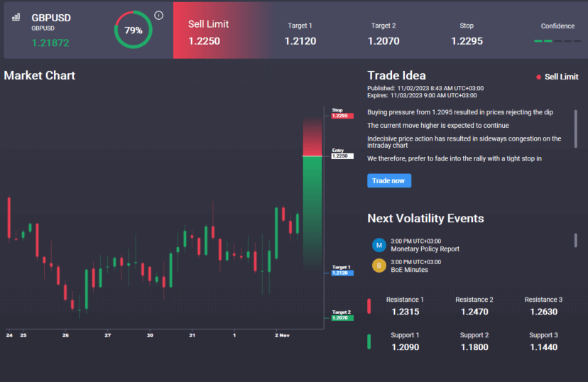Viewport: 588px width, 382px height.
Task: Click the Stop value 1.2295 in header
Action: click(467, 41)
